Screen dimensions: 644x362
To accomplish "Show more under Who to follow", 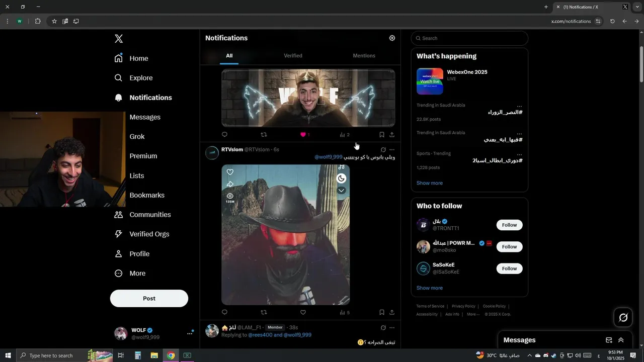I will coord(430,288).
